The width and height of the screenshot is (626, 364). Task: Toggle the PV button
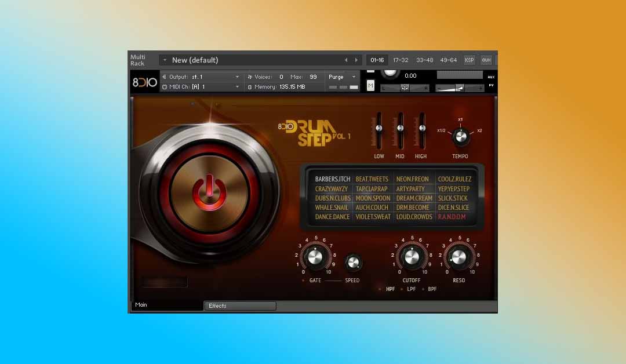pos(491,85)
